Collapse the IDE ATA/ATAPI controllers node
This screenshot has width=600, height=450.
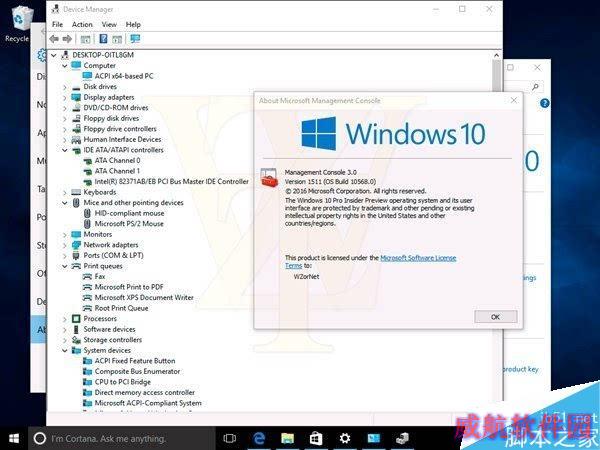tap(65, 150)
